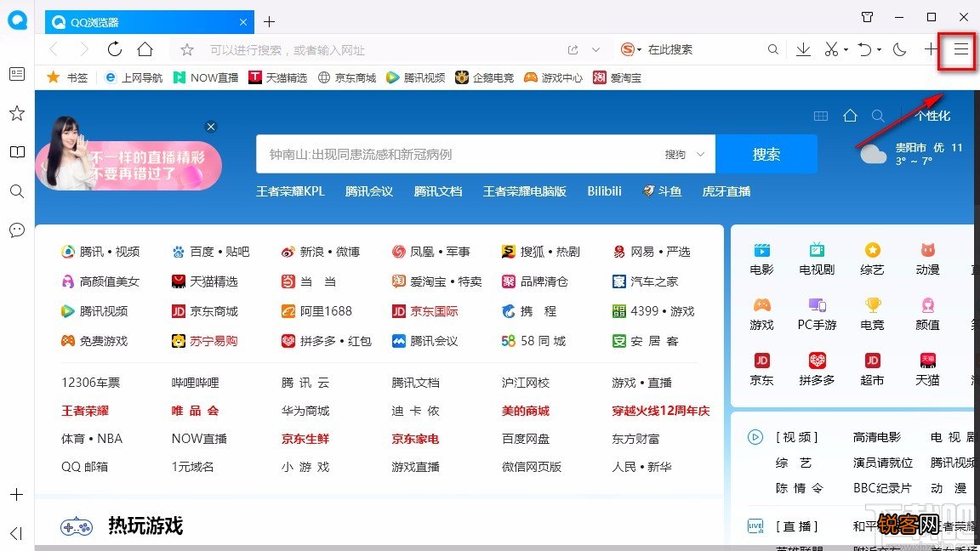Click the browser back arrow

[x=54, y=49]
